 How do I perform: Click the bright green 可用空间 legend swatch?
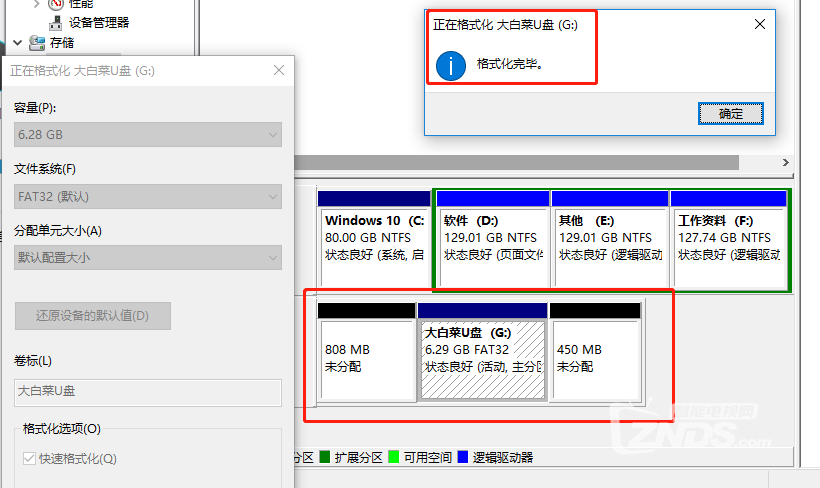pos(394,457)
